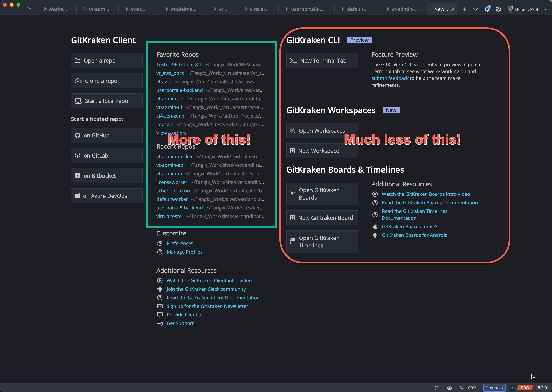Screen dimensions: 552x392
Task: Click View 4 others link
Action: [x=171, y=133]
